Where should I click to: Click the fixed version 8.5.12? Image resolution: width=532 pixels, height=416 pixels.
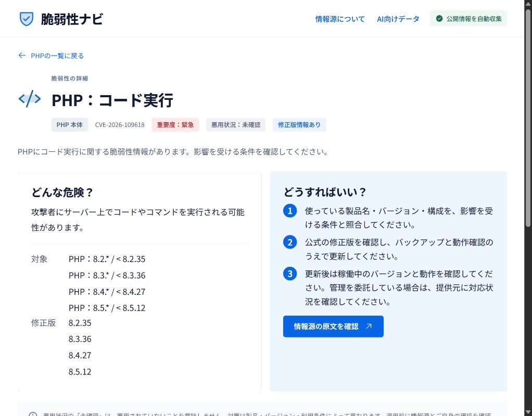pos(80,372)
